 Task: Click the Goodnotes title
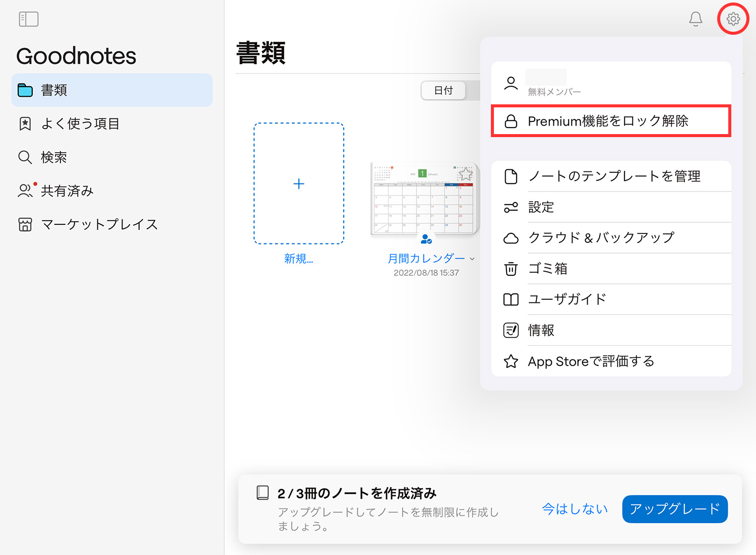[x=76, y=56]
